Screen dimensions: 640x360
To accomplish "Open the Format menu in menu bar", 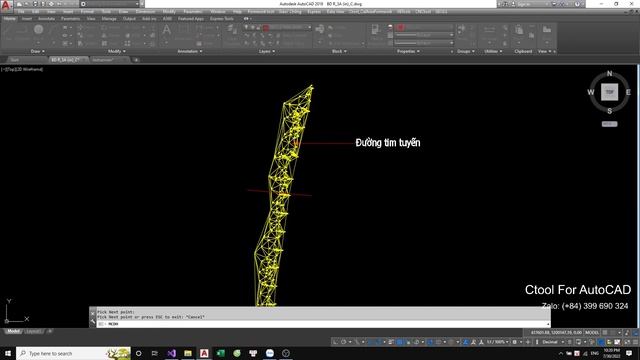I will [87, 11].
